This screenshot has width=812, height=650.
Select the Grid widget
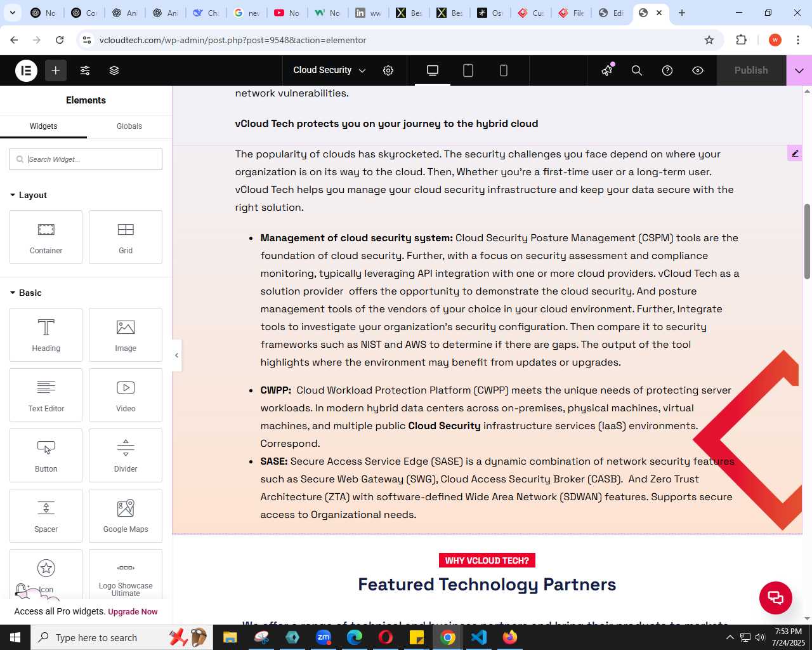[x=126, y=237]
